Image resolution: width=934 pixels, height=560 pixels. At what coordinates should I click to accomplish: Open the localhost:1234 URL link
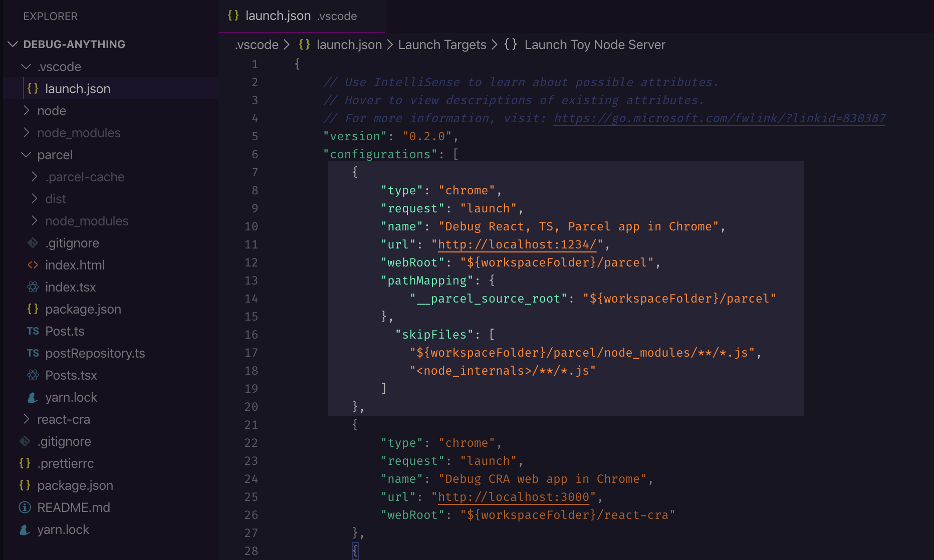tap(517, 244)
